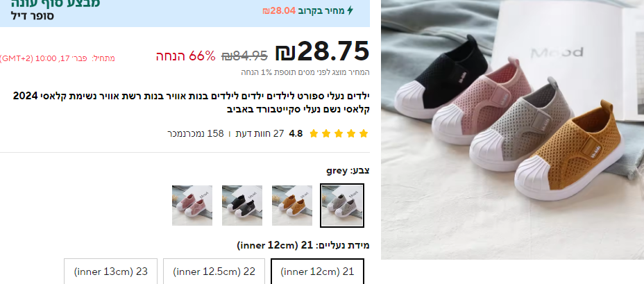Click the 158 sold count
The width and height of the screenshot is (644, 284).
point(196,133)
